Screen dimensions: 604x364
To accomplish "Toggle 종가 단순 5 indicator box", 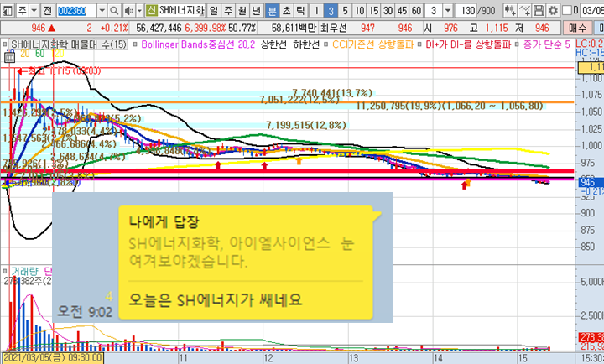I will tap(517, 44).
